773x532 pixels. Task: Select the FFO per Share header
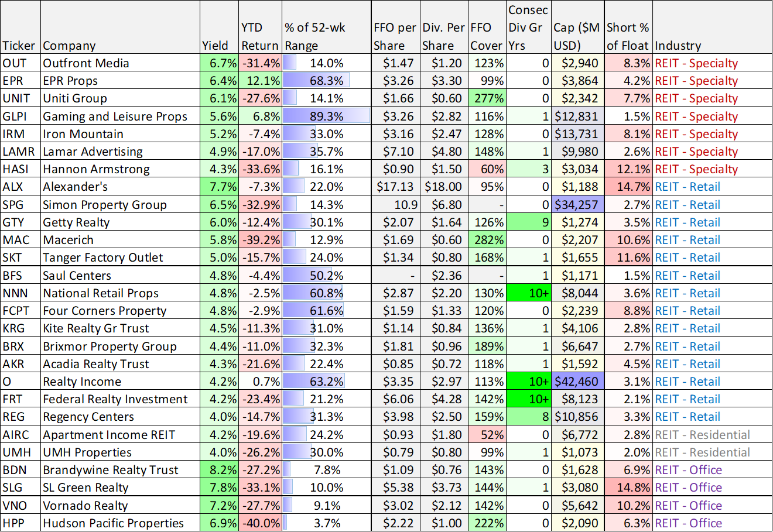(x=395, y=28)
